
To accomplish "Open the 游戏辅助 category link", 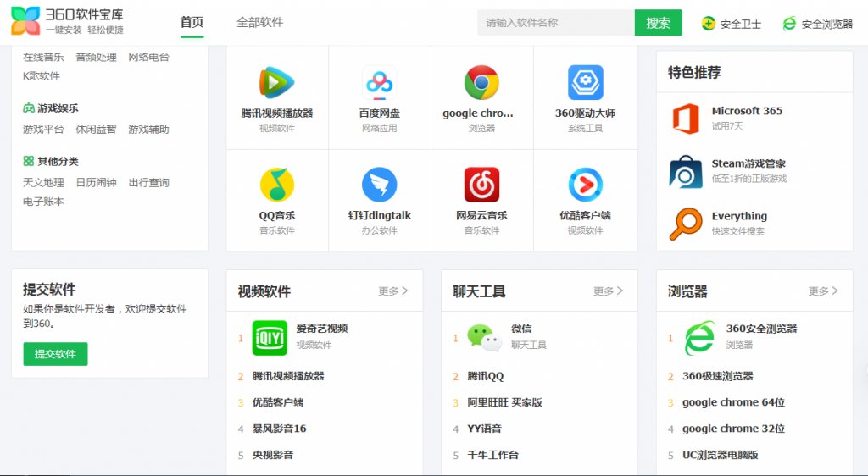I will (x=148, y=130).
